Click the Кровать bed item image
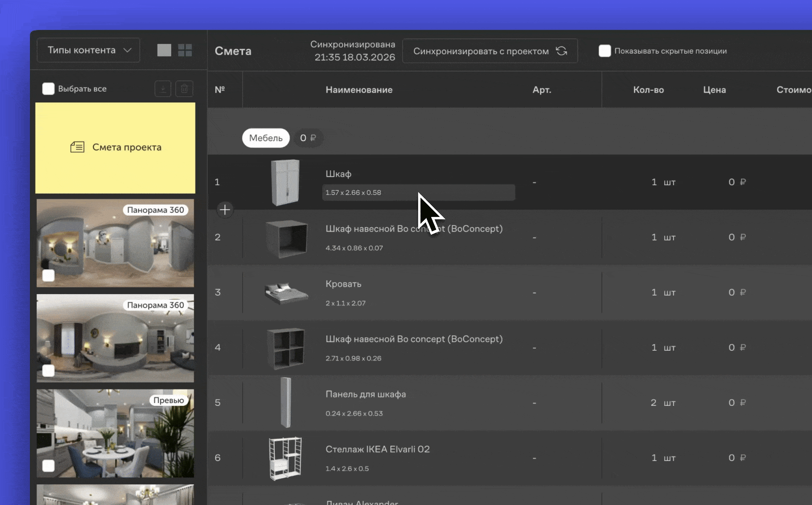This screenshot has width=812, height=505. coord(286,293)
